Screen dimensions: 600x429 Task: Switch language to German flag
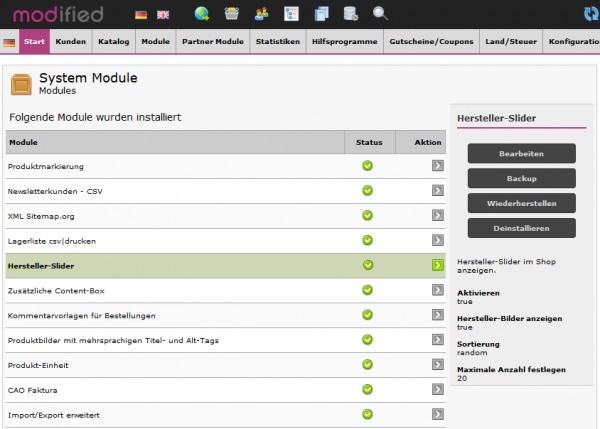pyautogui.click(x=141, y=14)
